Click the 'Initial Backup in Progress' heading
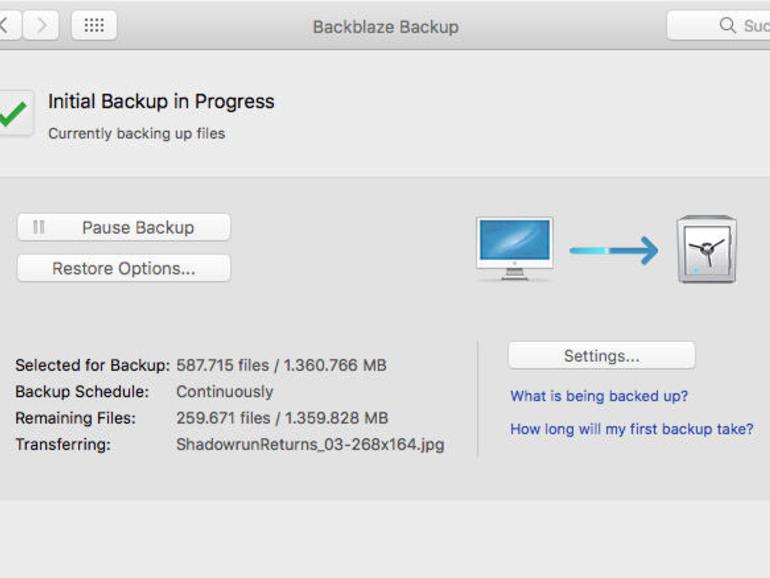The image size is (770, 578). tap(161, 102)
